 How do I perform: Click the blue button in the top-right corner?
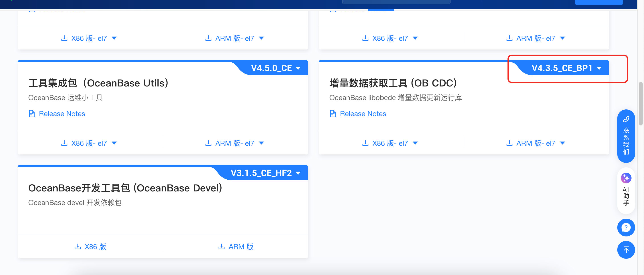[599, 2]
